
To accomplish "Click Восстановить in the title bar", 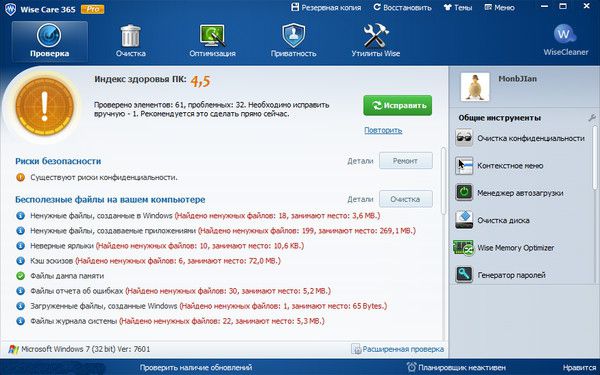I will [x=403, y=7].
